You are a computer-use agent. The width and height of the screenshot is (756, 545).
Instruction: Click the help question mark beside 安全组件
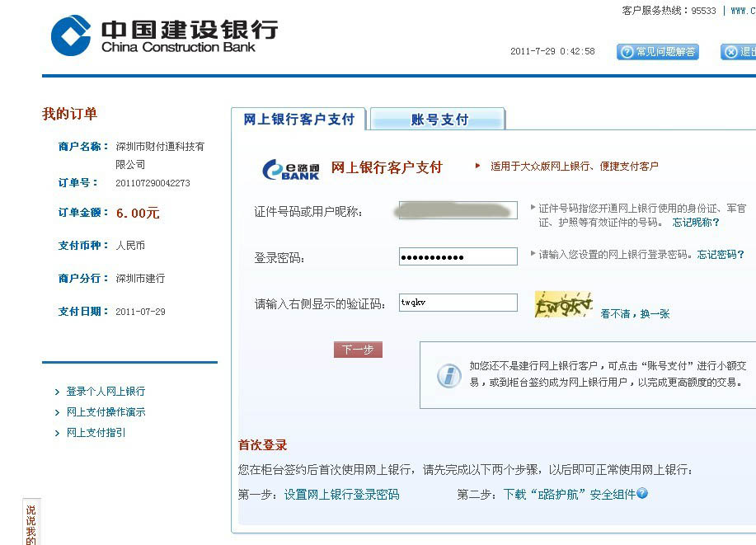click(642, 493)
